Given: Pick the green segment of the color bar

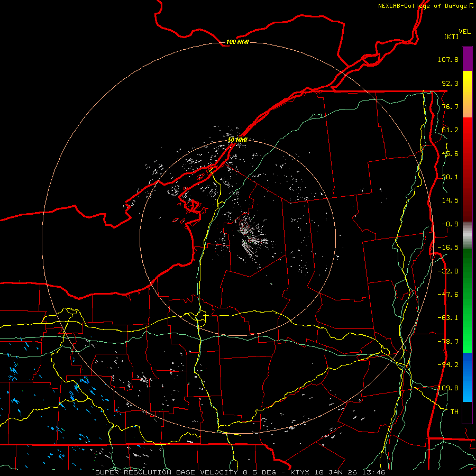Looking at the screenshot, I should pos(467,300).
